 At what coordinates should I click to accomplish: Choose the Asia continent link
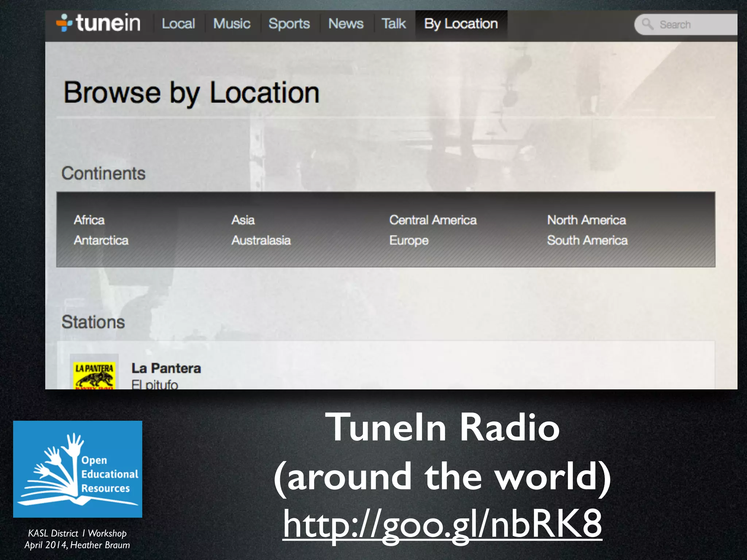(243, 220)
